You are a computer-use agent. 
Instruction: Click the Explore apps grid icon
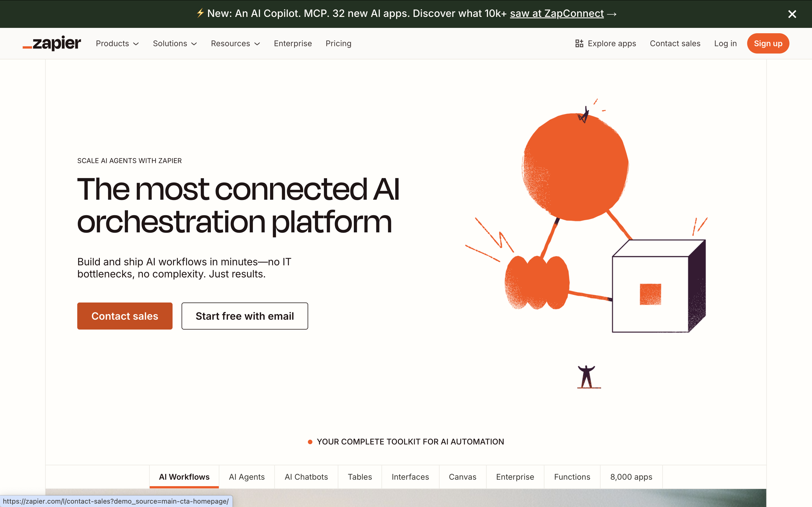click(x=579, y=44)
